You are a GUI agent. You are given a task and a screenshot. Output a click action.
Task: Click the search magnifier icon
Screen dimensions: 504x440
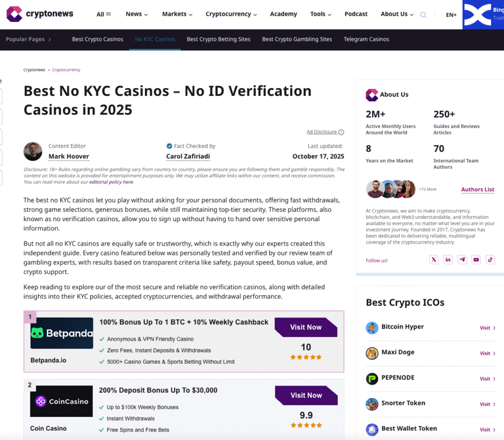pos(423,15)
